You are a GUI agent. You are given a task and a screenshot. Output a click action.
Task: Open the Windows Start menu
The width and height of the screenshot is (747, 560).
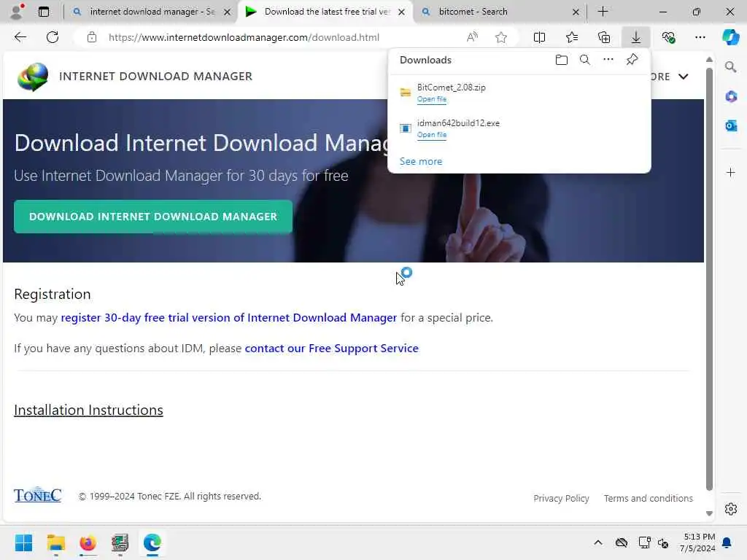23,542
